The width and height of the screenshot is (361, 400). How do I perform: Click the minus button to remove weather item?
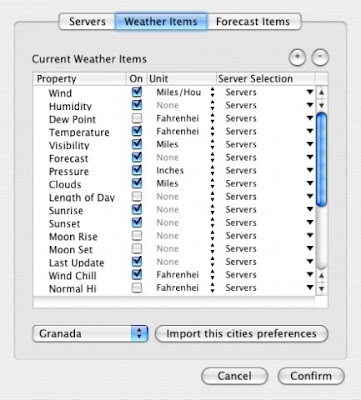(x=320, y=58)
